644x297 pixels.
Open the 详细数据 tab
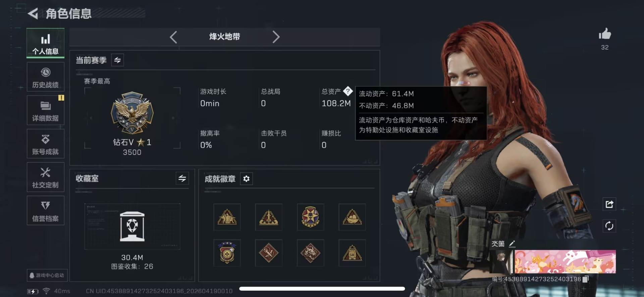click(x=45, y=110)
